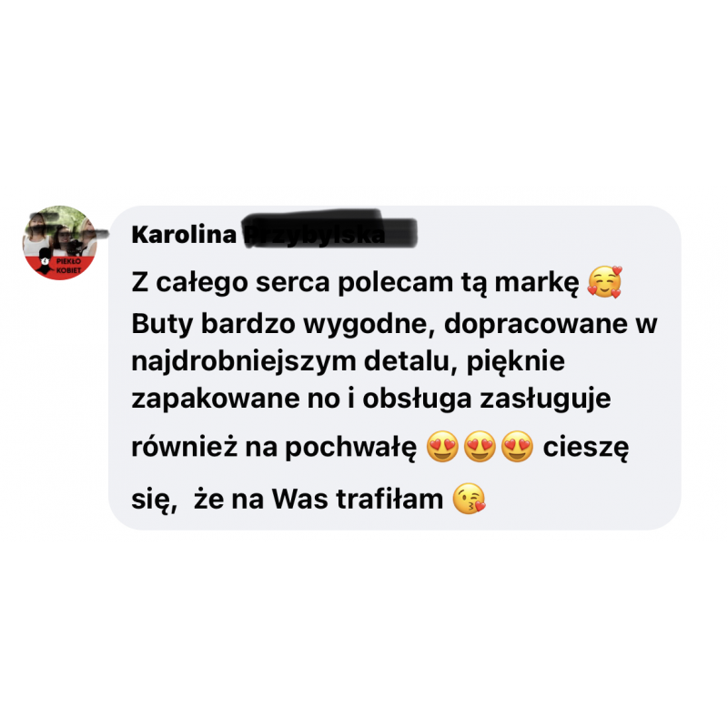This screenshot has width=728, height=728.
Task: Click the blacked-out surname next to Karolina
Action: click(330, 230)
